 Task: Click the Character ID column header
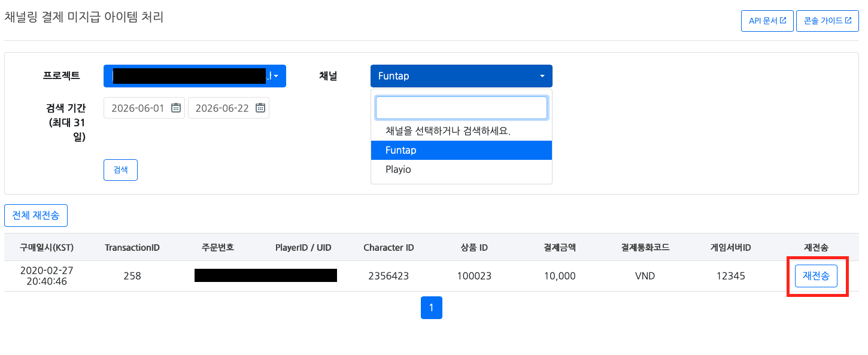(x=389, y=247)
